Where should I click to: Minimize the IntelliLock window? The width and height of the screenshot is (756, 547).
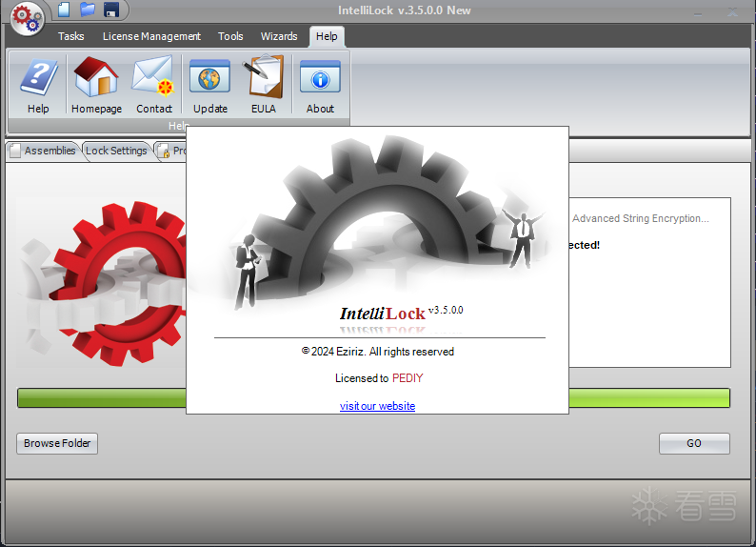click(698, 13)
